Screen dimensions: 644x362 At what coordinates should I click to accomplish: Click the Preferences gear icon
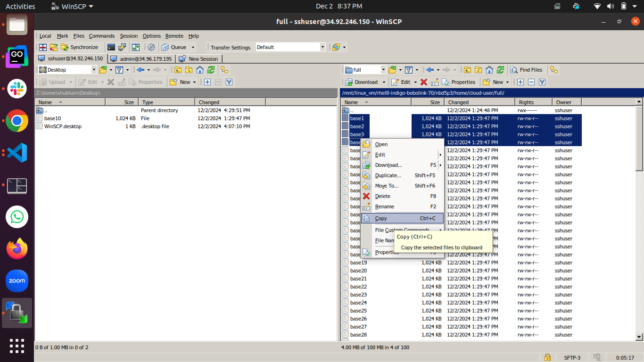151,47
